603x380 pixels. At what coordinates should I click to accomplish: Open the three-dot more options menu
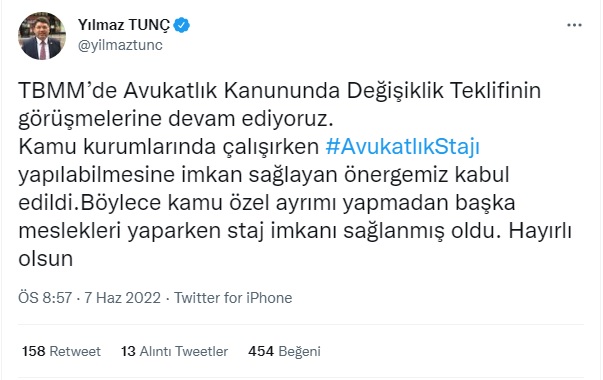[574, 25]
